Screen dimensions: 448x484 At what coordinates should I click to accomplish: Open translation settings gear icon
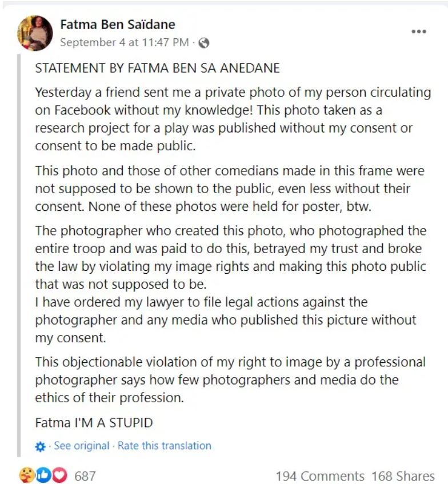(40, 446)
